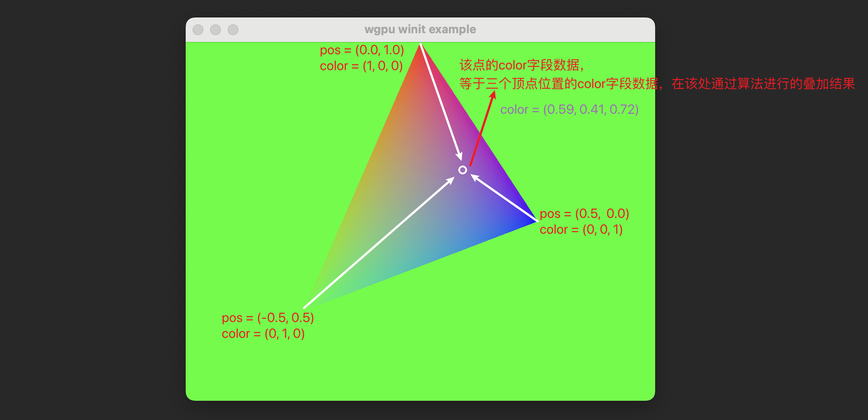Click the purple 'color = (0.59, 0.41, 0.72)' text

click(569, 109)
